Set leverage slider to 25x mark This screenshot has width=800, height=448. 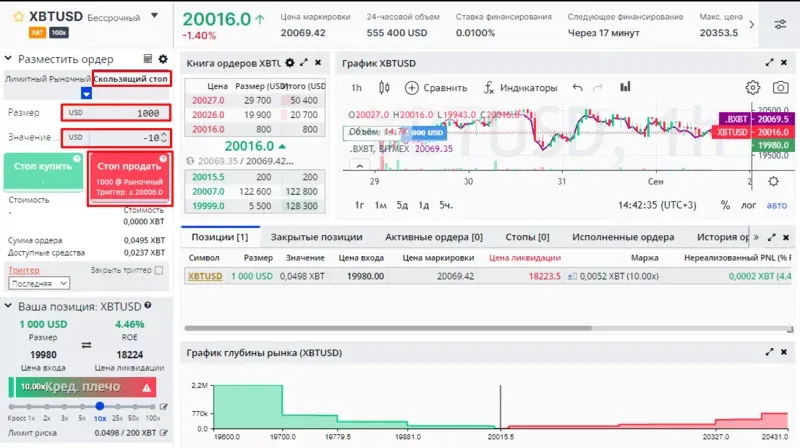tap(118, 407)
